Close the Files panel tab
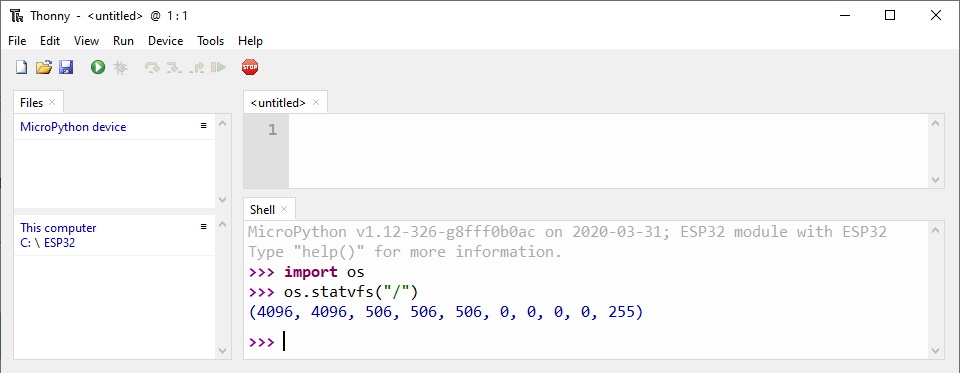This screenshot has width=960, height=373. tap(52, 102)
